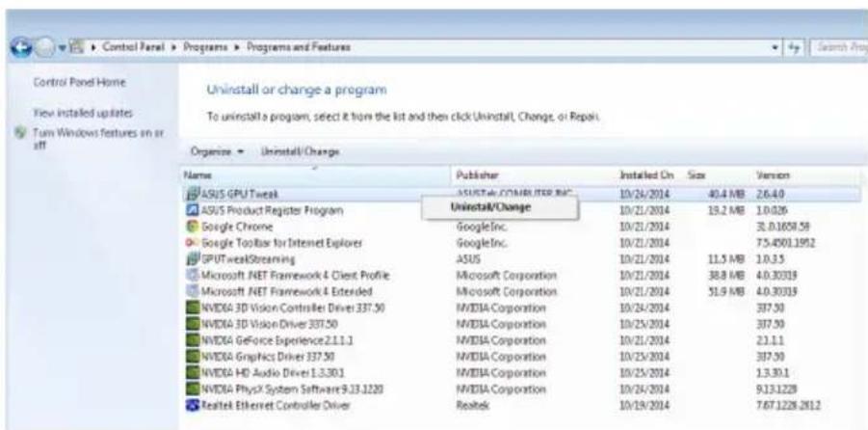Sort by the Size column header
868x430 pixels.
pos(718,175)
